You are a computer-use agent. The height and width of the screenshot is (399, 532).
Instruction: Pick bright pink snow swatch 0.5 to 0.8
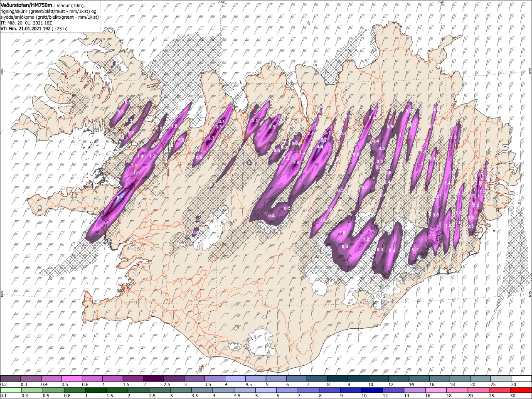point(72,379)
